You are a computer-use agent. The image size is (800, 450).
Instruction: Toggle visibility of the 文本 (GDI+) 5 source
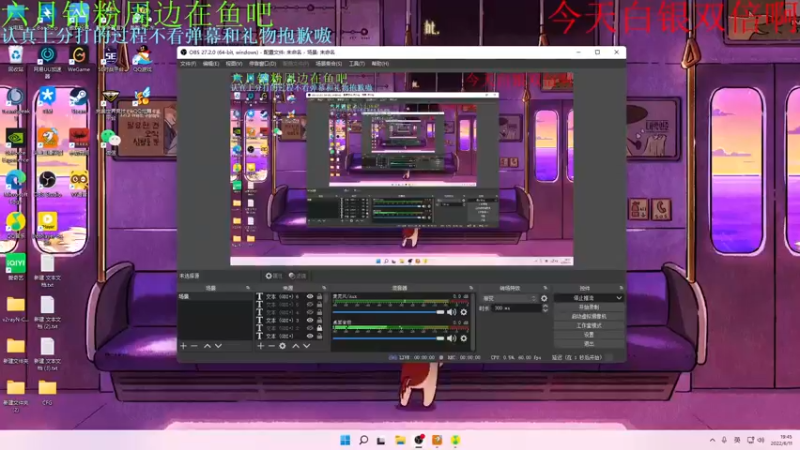click(x=310, y=305)
